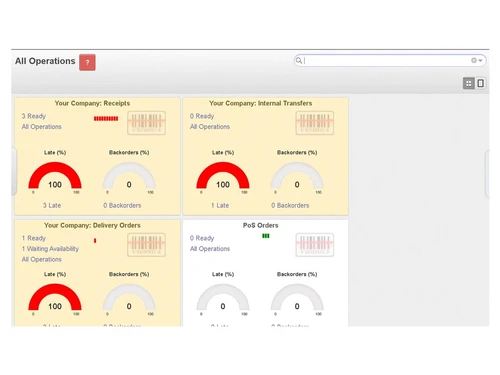Screen dimensions: 500x375
Task: Click 'All Operations' in Internal Transfers card
Action: pyautogui.click(x=210, y=127)
